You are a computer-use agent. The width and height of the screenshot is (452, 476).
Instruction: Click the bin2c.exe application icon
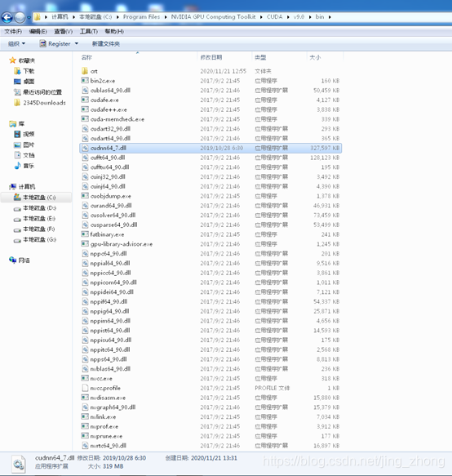pos(85,81)
